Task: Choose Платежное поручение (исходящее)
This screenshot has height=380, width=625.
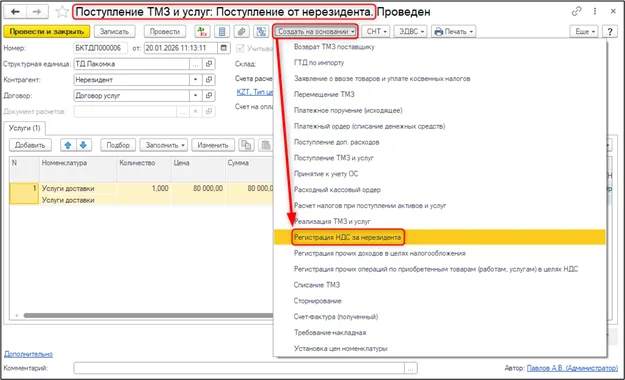Action: point(440,110)
